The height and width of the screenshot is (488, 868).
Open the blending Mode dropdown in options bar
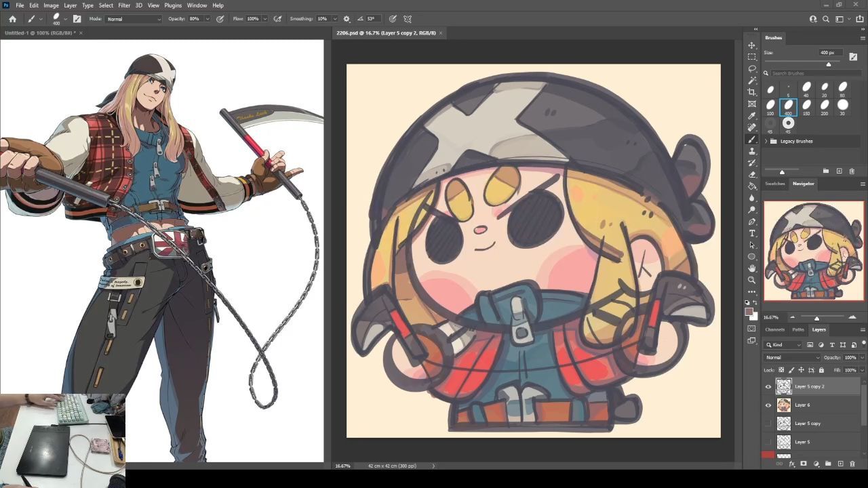[x=134, y=19]
